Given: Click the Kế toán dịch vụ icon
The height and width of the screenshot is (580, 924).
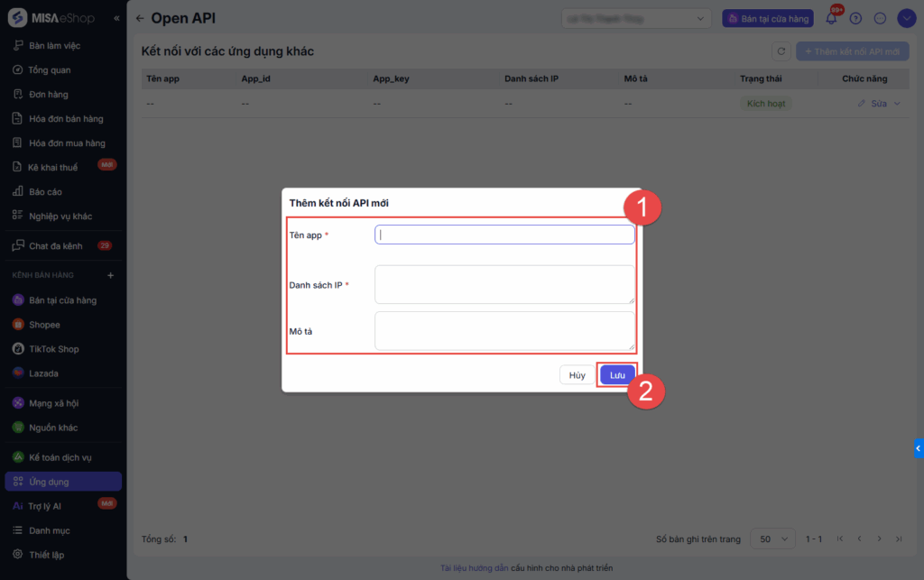Looking at the screenshot, I should coord(18,457).
